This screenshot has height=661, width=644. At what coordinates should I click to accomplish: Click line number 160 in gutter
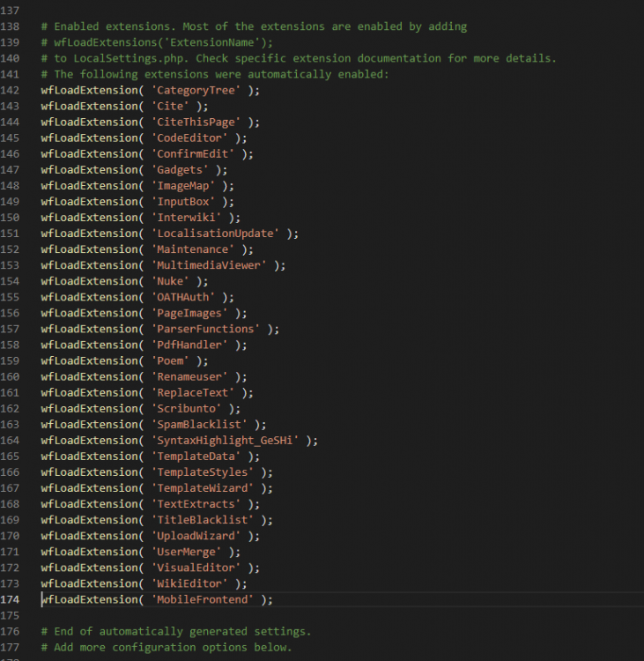click(x=10, y=377)
